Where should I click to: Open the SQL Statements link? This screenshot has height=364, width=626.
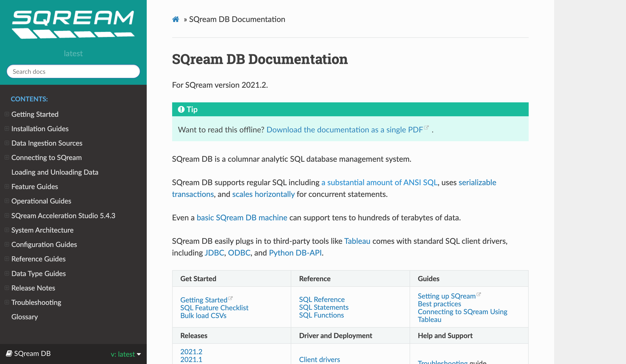click(x=324, y=307)
